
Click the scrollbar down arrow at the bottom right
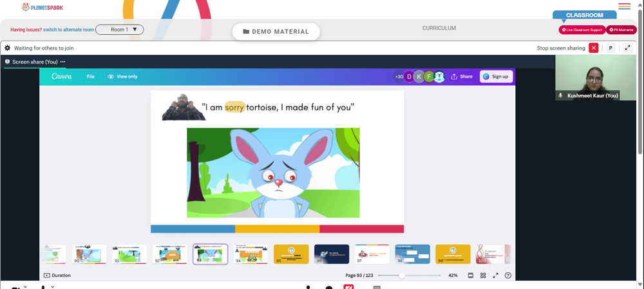click(641, 285)
